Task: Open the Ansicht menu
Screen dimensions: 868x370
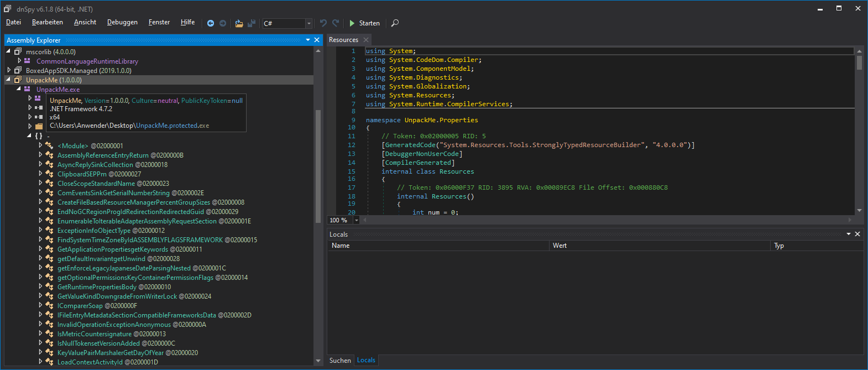Action: point(85,22)
